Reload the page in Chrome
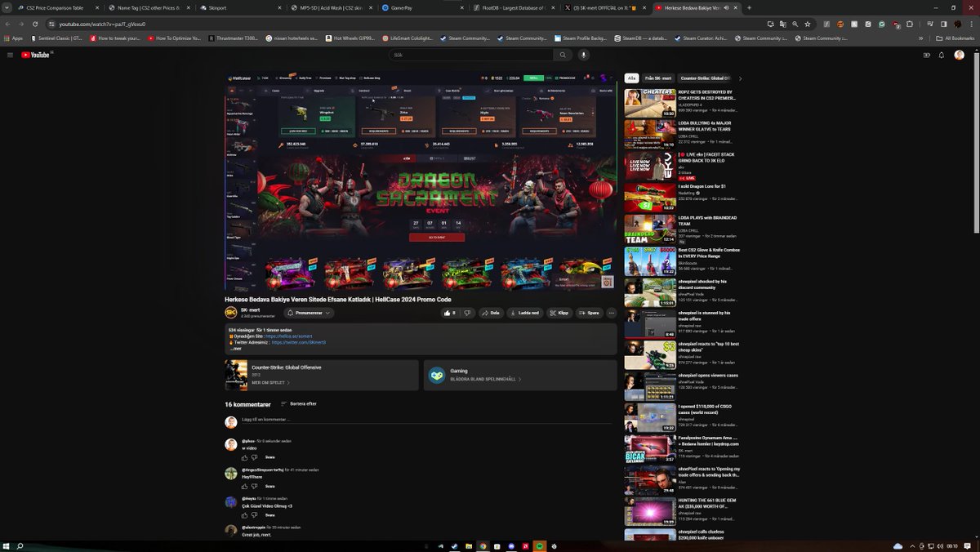Image resolution: width=980 pixels, height=552 pixels. (x=35, y=24)
